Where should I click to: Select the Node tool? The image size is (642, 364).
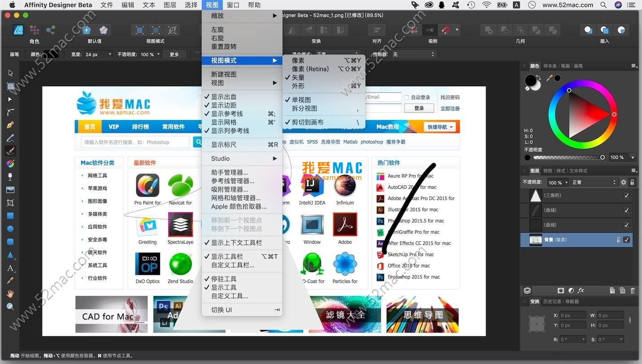[10, 99]
